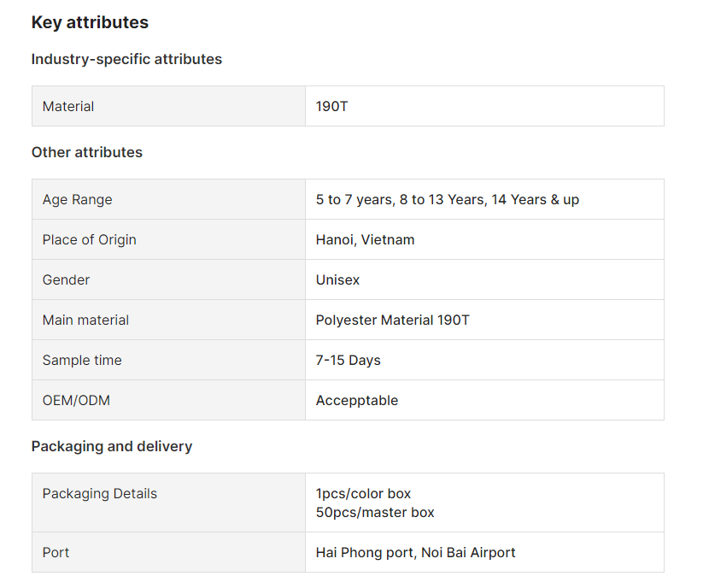Click the Packaging Details label
This screenshot has height=588, width=709.
pyautogui.click(x=99, y=494)
